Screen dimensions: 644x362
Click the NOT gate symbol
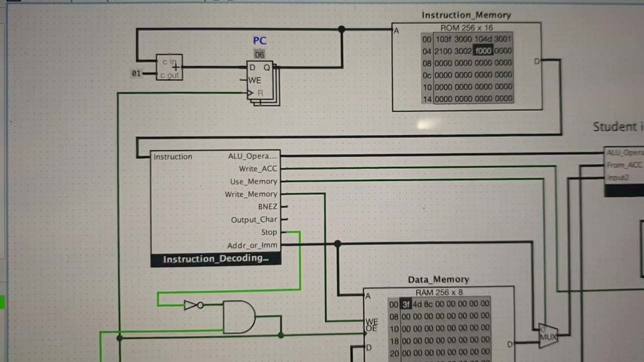click(x=193, y=305)
